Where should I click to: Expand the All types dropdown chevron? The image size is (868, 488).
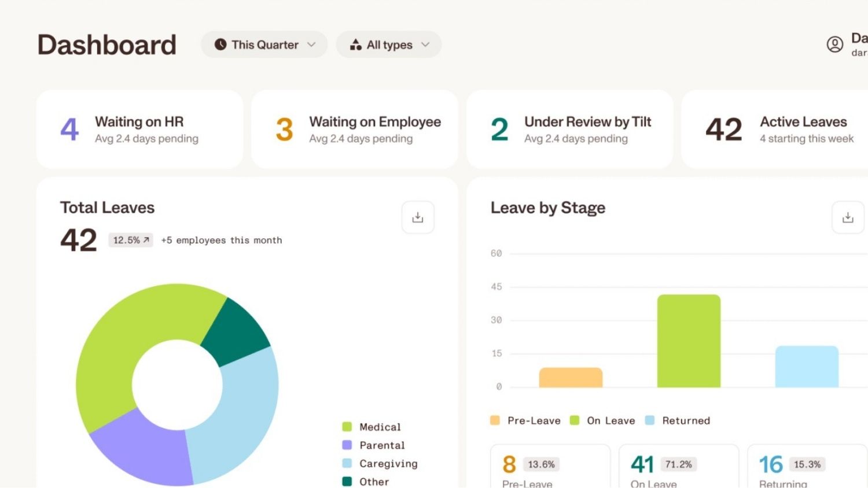(425, 45)
